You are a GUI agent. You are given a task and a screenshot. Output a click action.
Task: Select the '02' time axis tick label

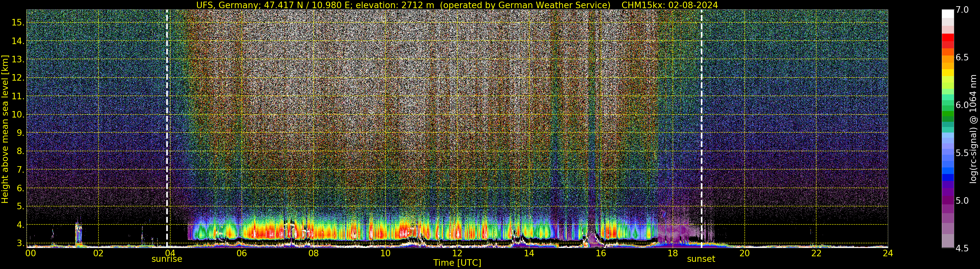point(99,253)
